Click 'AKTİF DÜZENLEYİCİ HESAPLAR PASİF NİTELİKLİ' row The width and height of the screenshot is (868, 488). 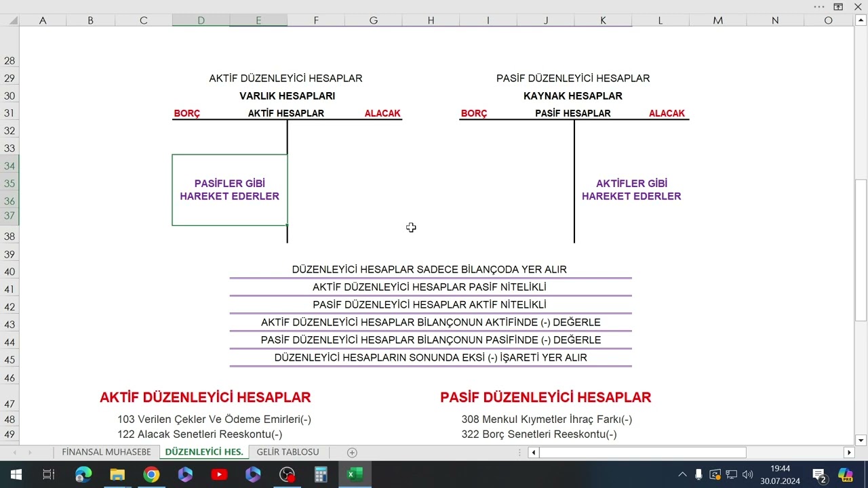pyautogui.click(x=430, y=287)
